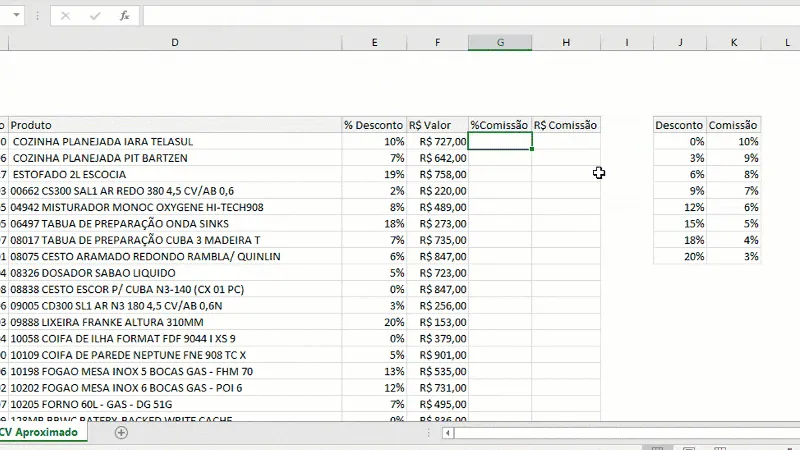Click the 13% discount cell for FOGAO 5 BOCAS

click(374, 371)
